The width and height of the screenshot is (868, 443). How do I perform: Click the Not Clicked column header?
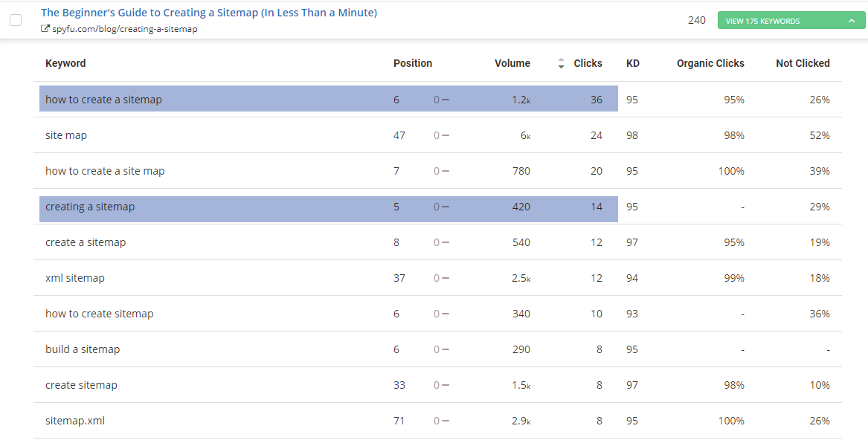coord(803,63)
